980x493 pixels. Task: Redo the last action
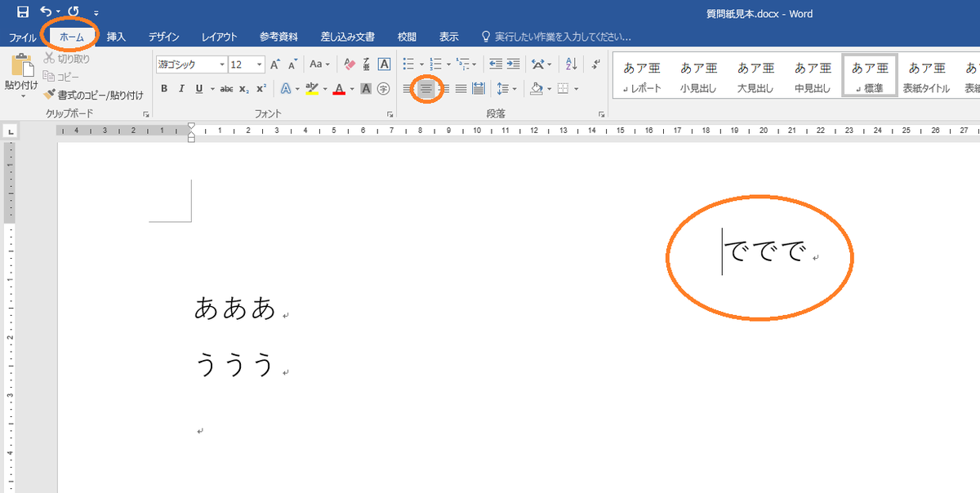[73, 11]
